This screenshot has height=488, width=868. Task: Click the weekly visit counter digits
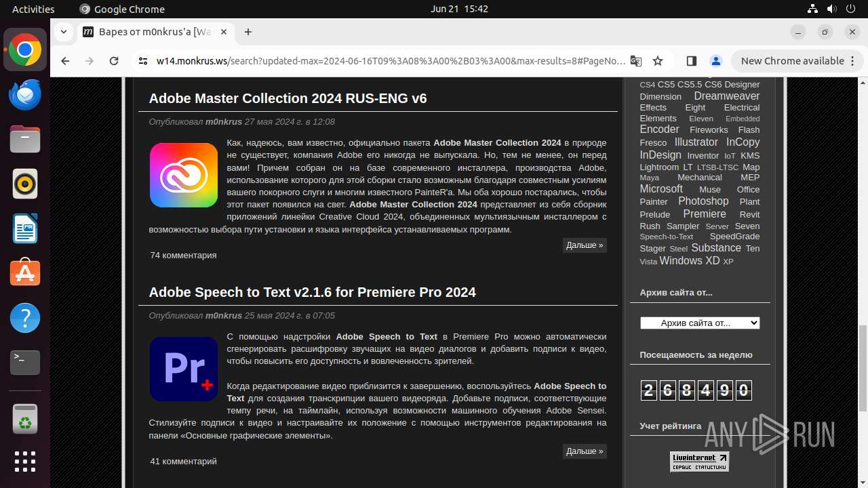point(696,390)
